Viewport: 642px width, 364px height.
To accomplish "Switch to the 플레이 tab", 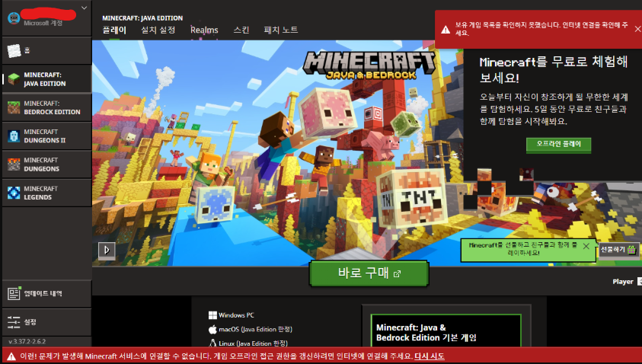I will point(114,30).
